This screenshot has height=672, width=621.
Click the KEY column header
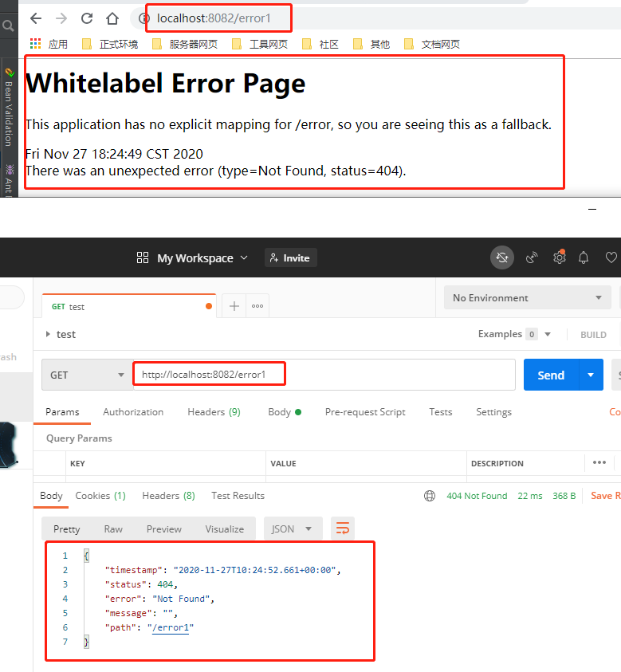[77, 463]
